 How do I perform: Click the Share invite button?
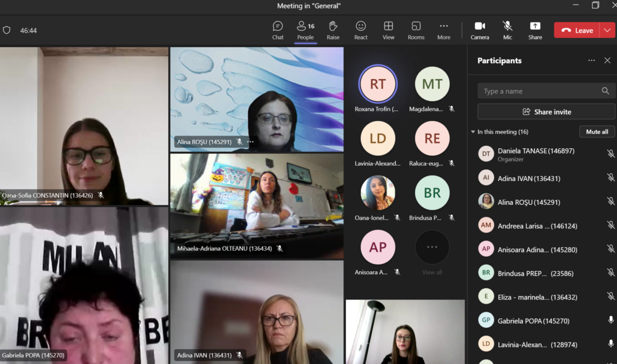coord(547,111)
